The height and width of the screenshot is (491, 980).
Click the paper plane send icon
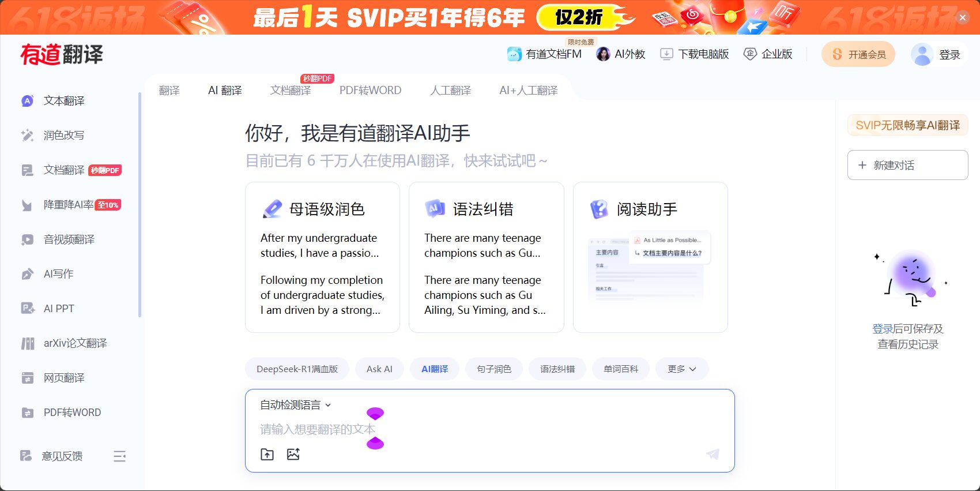click(713, 454)
